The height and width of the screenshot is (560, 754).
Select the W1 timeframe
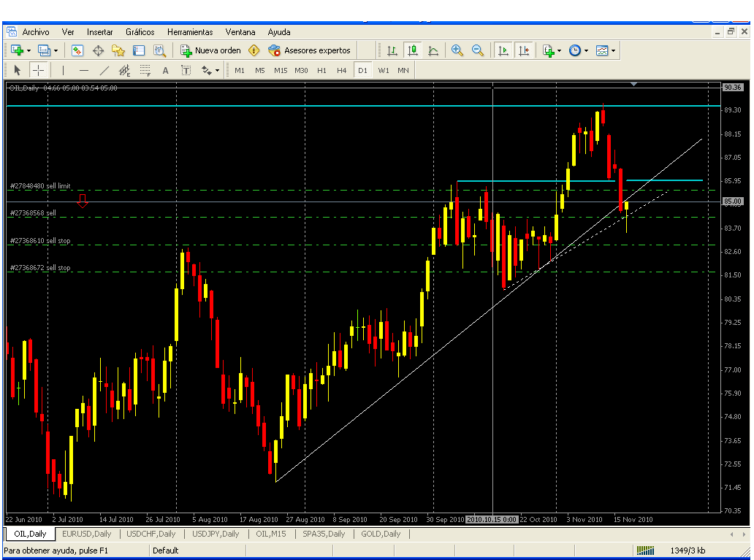[384, 71]
